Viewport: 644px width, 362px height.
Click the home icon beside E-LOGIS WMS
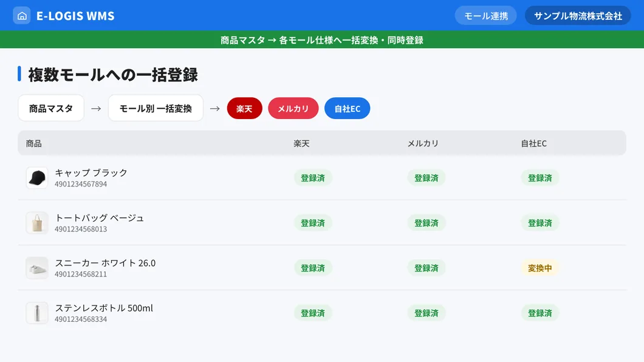22,16
